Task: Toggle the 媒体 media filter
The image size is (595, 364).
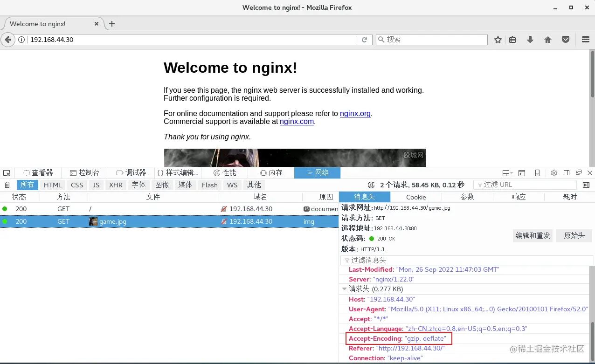Action: (x=185, y=185)
